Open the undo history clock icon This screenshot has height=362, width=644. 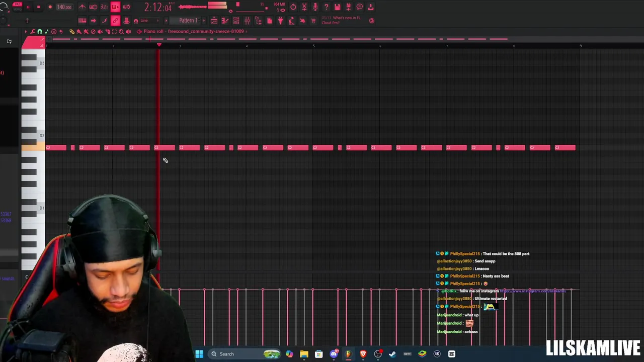293,7
